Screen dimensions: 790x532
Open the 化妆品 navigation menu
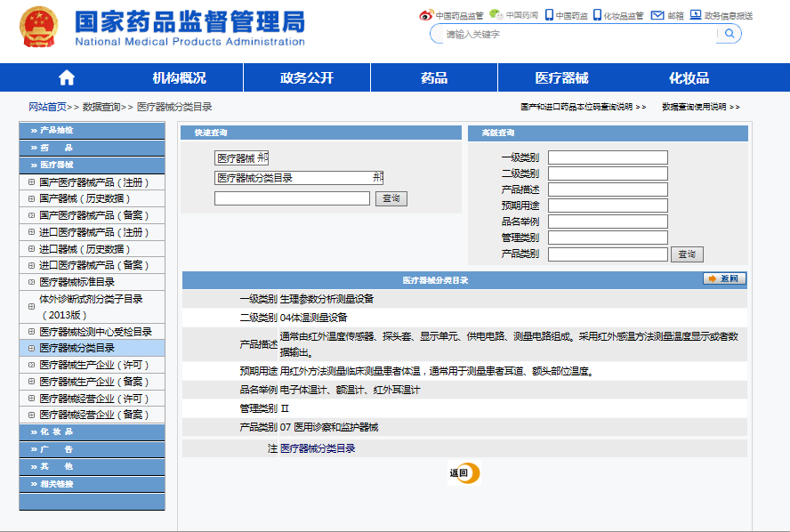pyautogui.click(x=689, y=78)
